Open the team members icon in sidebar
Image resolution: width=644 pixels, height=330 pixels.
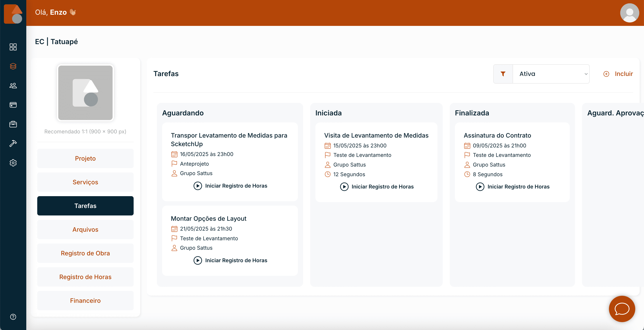coord(13,86)
